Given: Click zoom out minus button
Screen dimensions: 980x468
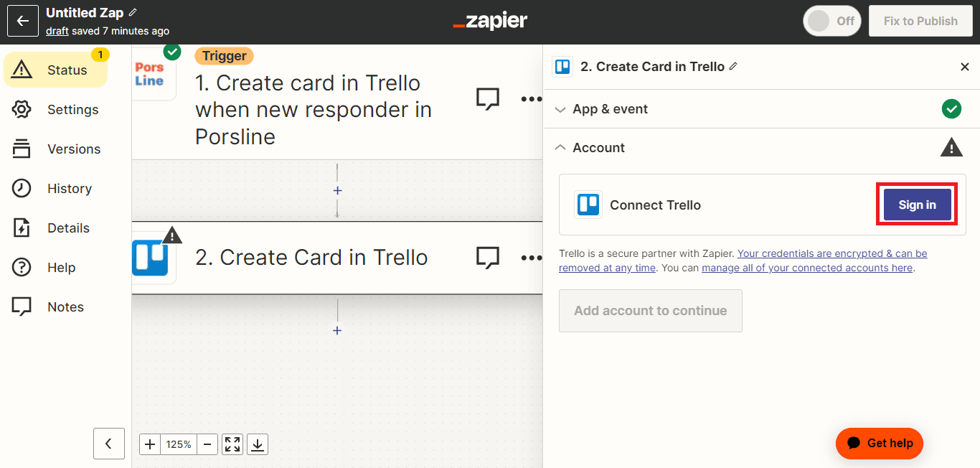Looking at the screenshot, I should click(x=207, y=444).
